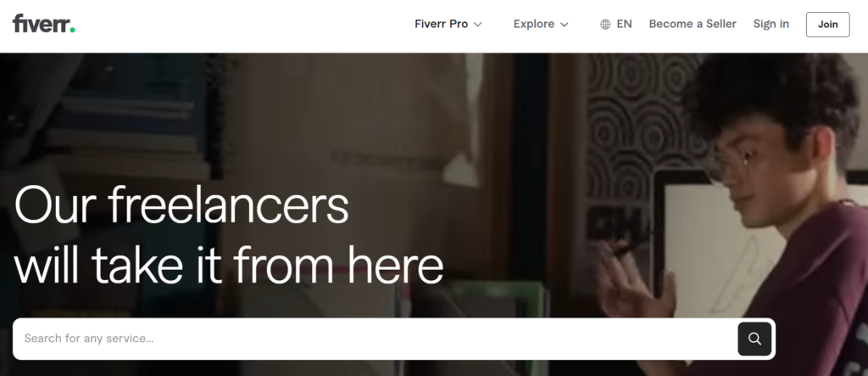This screenshot has height=376, width=868.
Task: Expand the Explore chevron arrow
Action: [564, 25]
